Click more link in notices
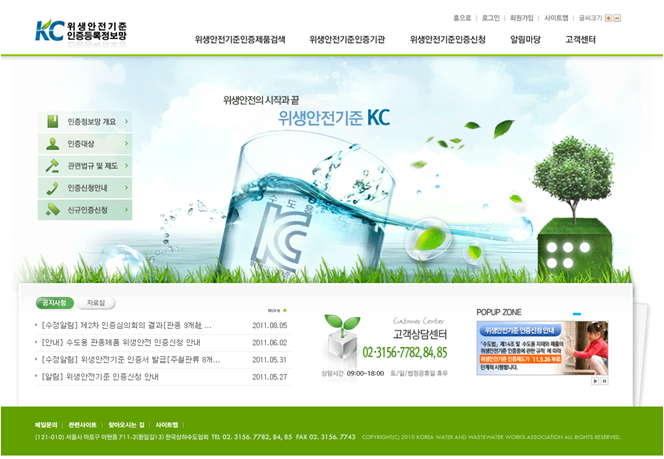Screen dimensions: 664x459 [x=274, y=310]
